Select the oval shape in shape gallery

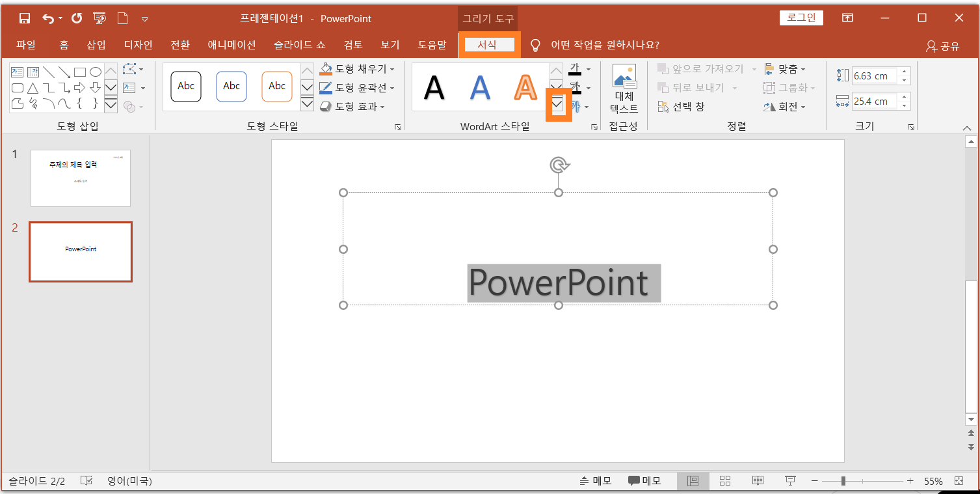(x=95, y=72)
